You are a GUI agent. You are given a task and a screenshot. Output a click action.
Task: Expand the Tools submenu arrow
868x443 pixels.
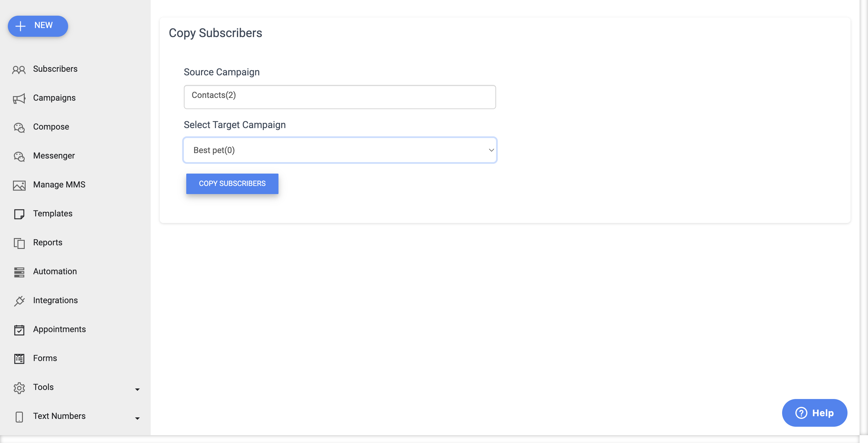coord(137,389)
